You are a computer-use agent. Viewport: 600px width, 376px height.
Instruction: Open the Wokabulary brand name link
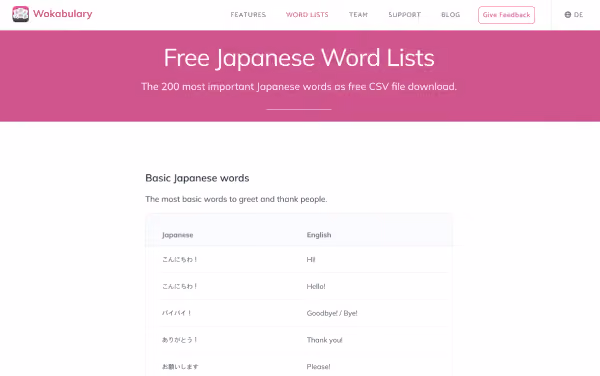point(63,14)
